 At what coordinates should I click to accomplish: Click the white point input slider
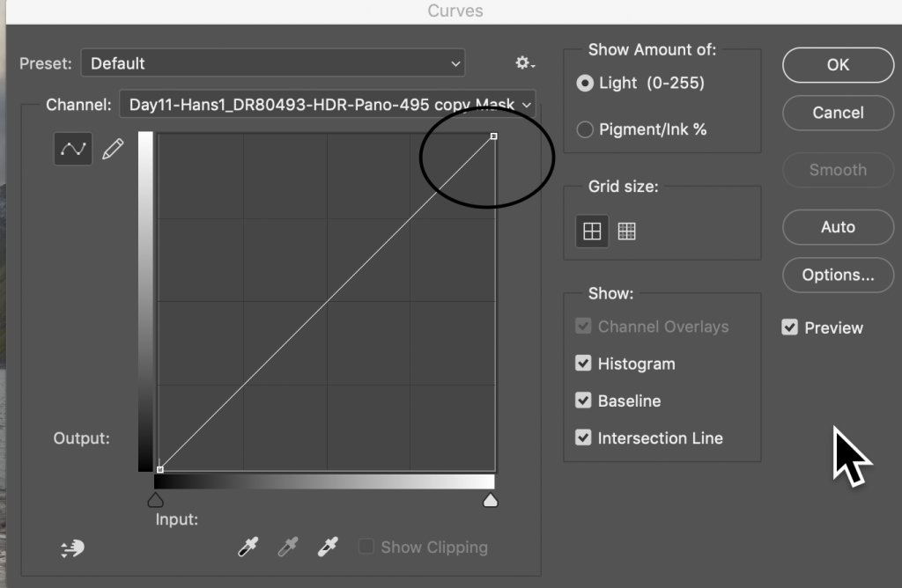[x=490, y=500]
